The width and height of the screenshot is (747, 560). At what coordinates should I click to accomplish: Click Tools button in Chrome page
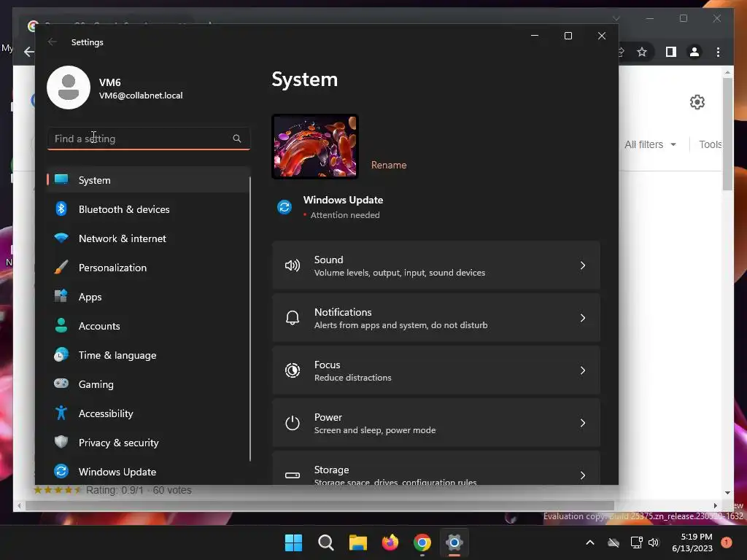tap(711, 144)
